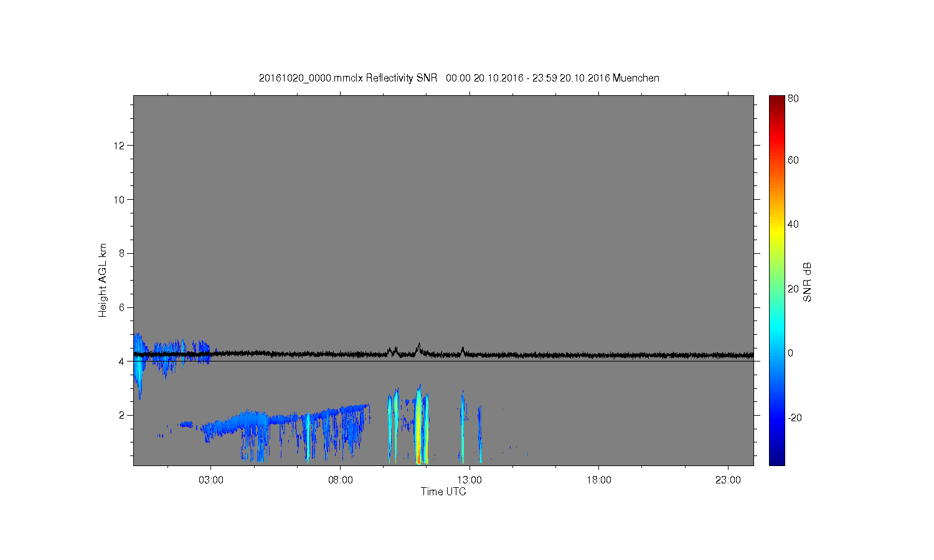Click the 08:00 time tick label
Image resolution: width=934 pixels, height=560 pixels.
click(340, 480)
